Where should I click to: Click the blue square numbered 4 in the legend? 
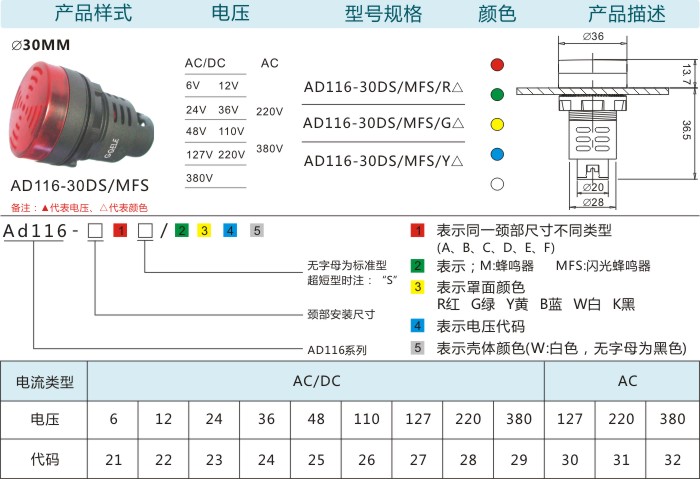pyautogui.click(x=418, y=326)
